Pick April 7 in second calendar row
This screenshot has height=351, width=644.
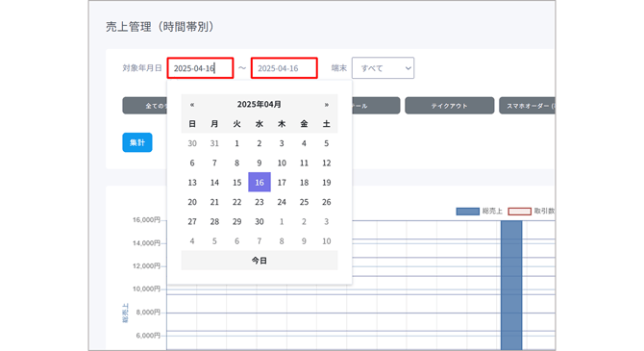pyautogui.click(x=214, y=163)
